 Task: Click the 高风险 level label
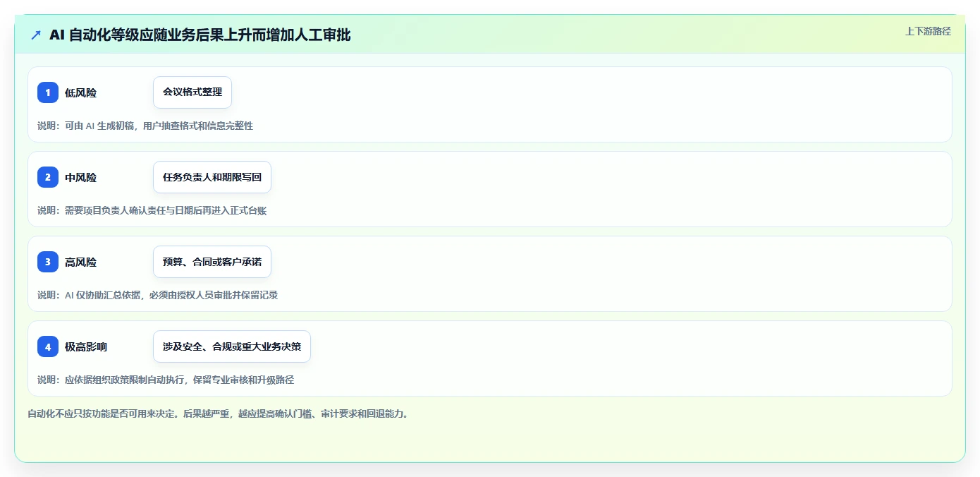(x=80, y=262)
